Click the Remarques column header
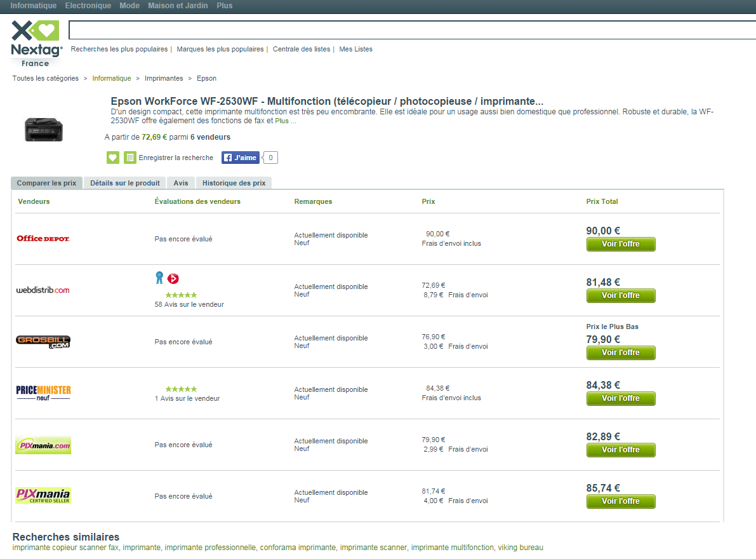 (313, 201)
